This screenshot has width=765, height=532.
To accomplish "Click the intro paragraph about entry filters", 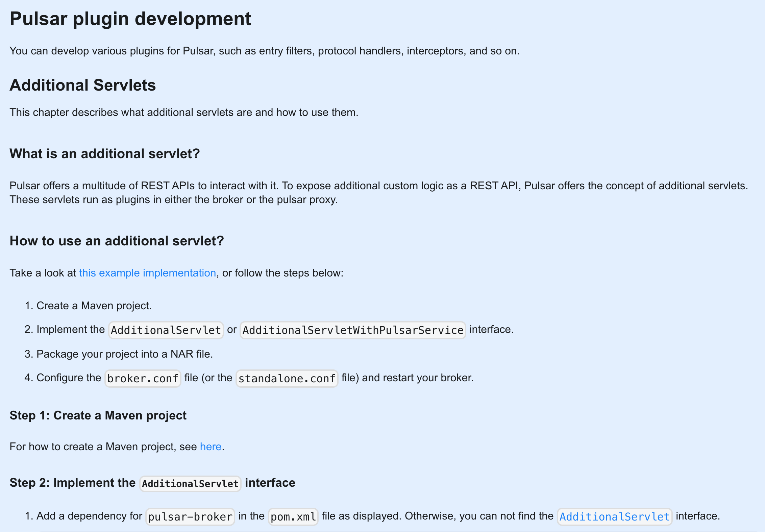I will click(x=264, y=51).
